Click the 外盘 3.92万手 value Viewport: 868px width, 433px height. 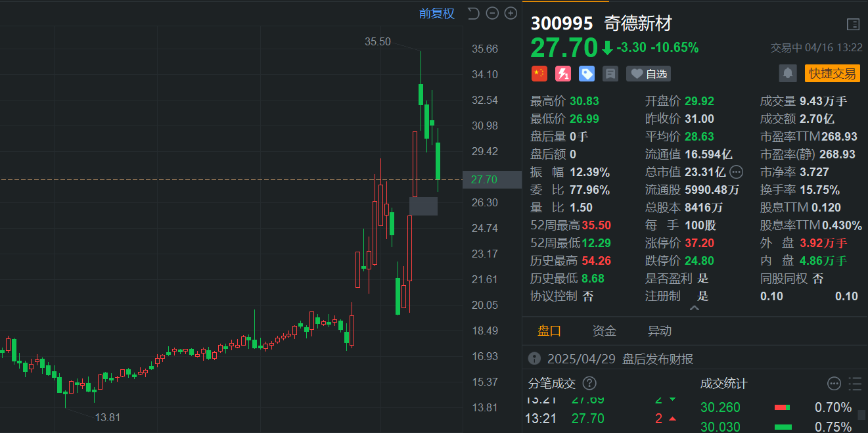pyautogui.click(x=823, y=243)
